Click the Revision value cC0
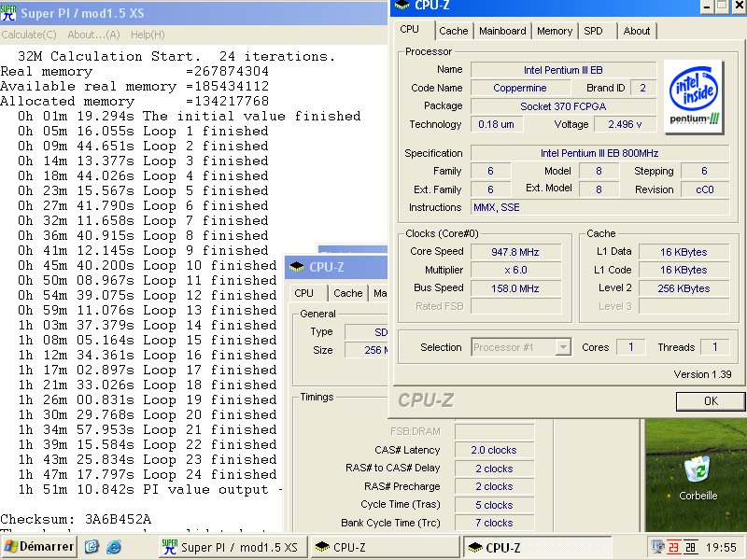 point(705,189)
